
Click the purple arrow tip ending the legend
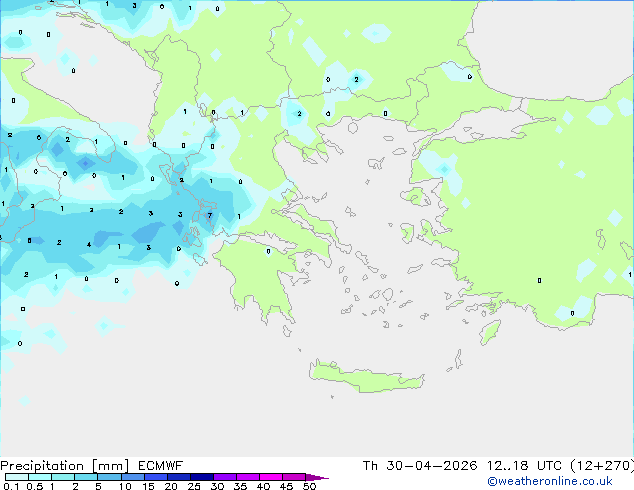click(317, 477)
